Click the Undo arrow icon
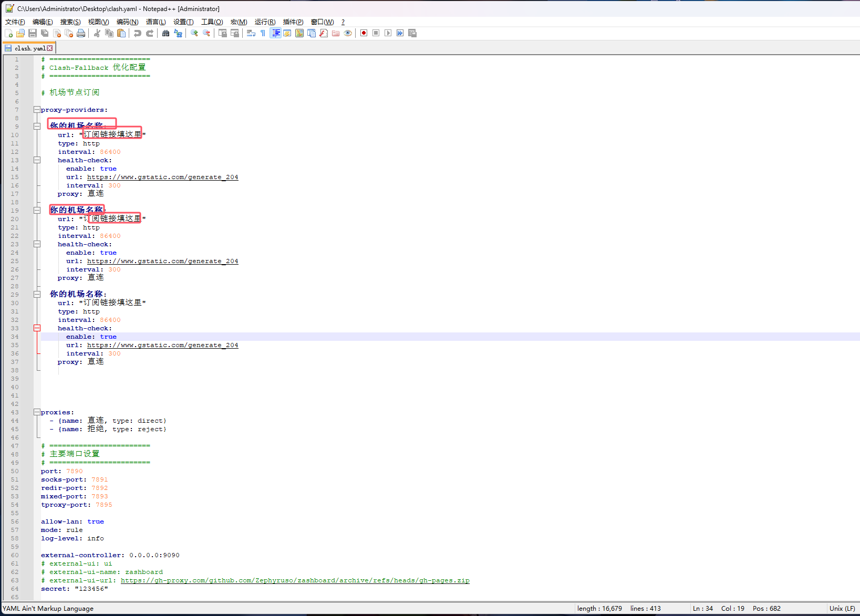The width and height of the screenshot is (860, 616). 138,33
